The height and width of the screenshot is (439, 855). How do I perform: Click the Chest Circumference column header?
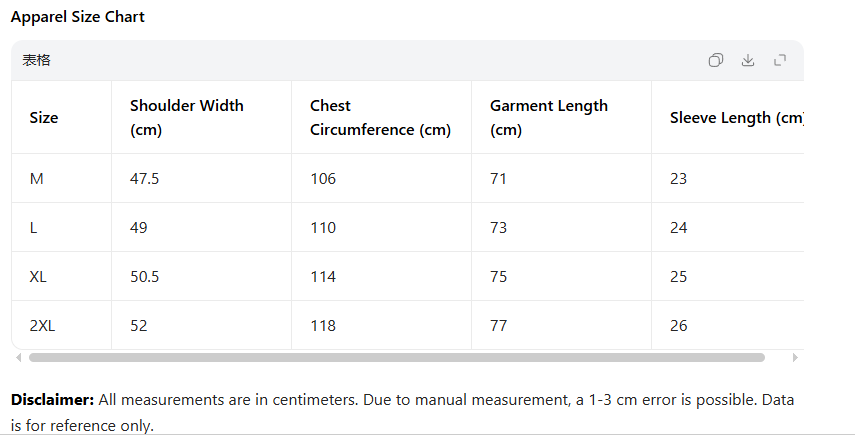[380, 117]
